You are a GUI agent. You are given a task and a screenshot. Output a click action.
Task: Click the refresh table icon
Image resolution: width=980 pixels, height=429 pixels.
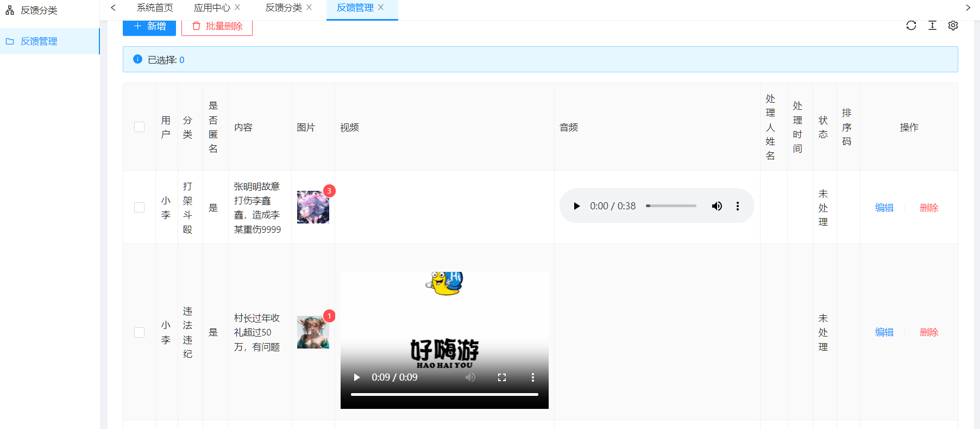click(911, 26)
